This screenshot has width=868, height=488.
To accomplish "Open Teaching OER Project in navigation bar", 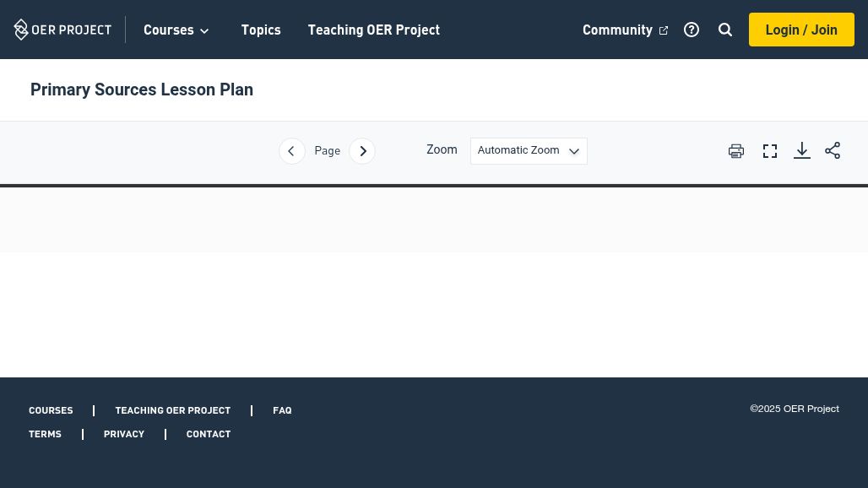I will point(374,30).
